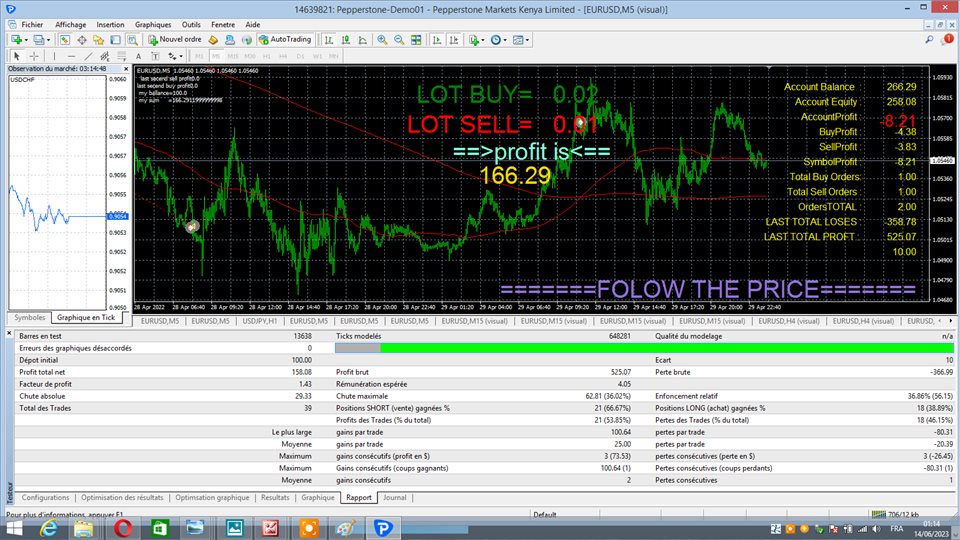Toggle the AutoTrading button
Image resolution: width=960 pixels, height=540 pixels.
[285, 40]
